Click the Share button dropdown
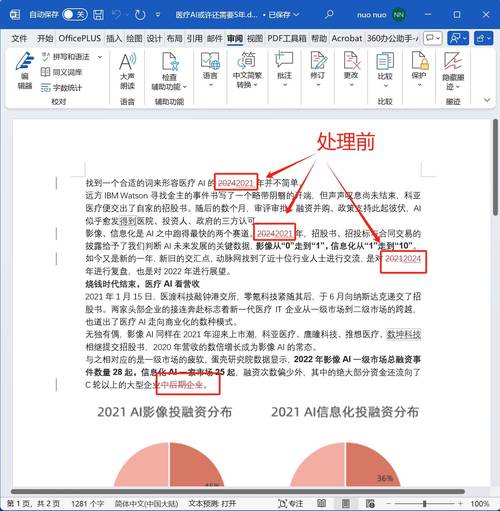The image size is (500, 511). 483,38
